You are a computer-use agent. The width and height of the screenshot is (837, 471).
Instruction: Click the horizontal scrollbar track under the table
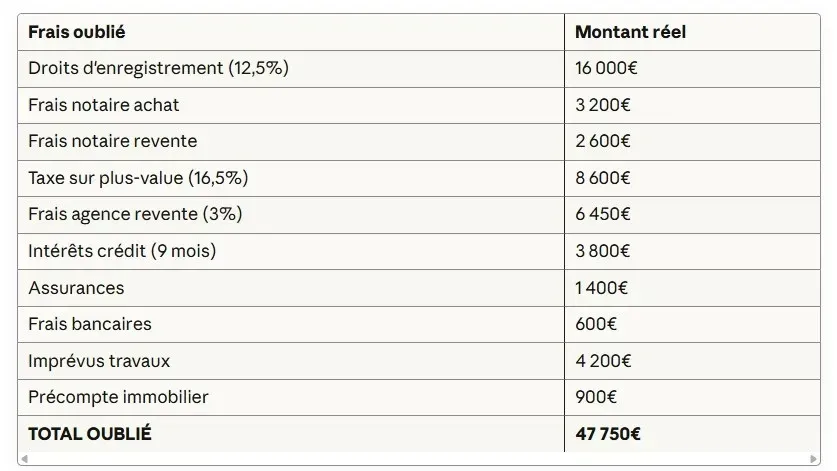click(418, 459)
